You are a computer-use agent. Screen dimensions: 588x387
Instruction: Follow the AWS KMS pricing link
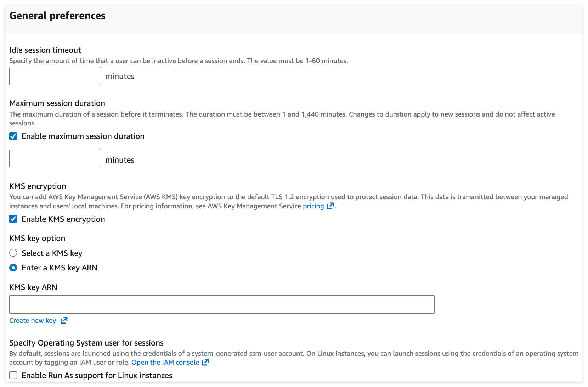(x=313, y=206)
